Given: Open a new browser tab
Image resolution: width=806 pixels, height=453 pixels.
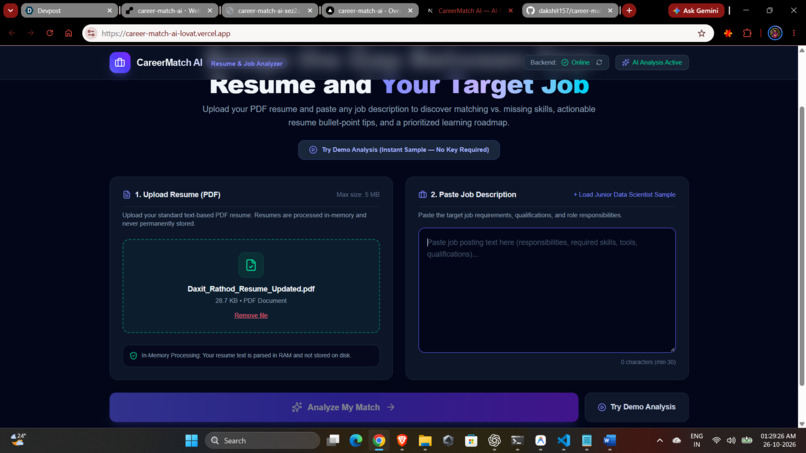Looking at the screenshot, I should (629, 10).
